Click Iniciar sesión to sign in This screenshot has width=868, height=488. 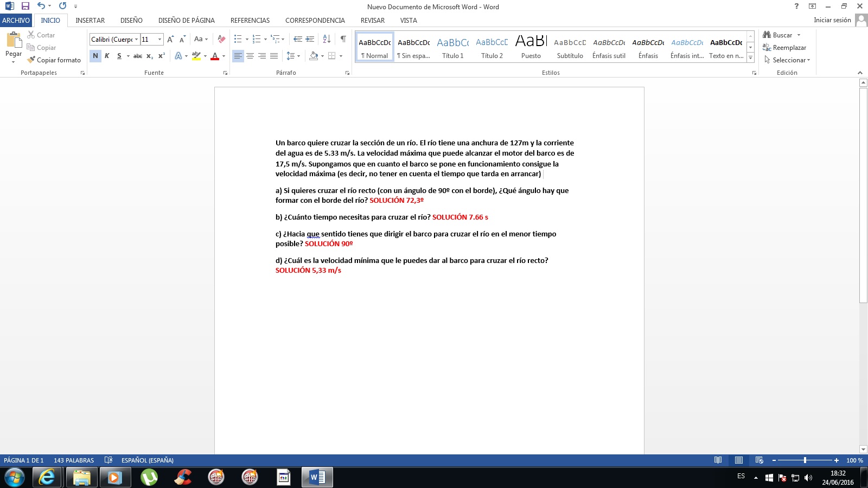(832, 20)
